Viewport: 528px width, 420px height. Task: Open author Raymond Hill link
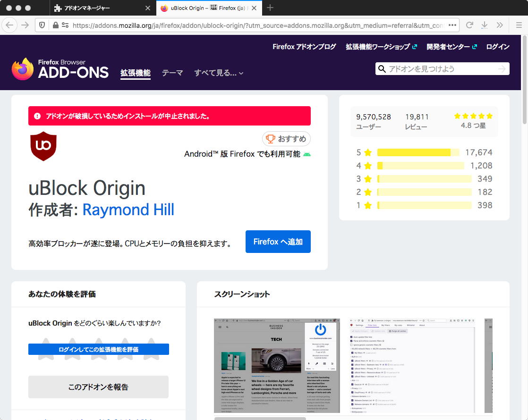[x=128, y=210]
